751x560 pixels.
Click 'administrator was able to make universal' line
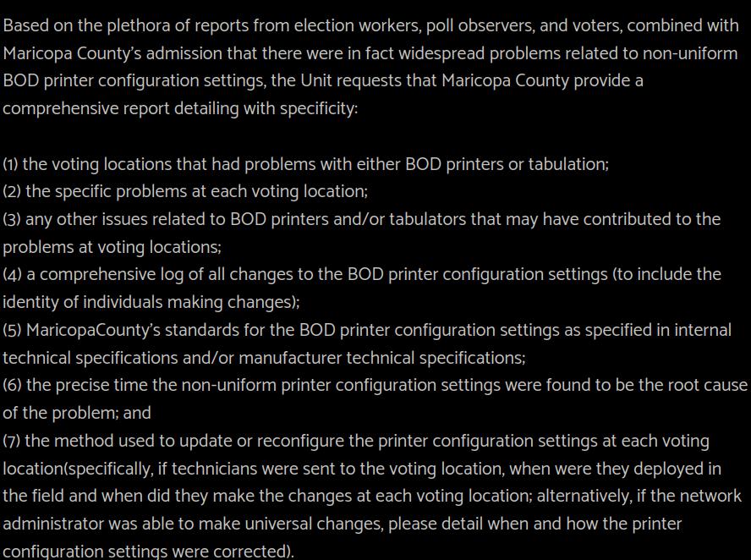(x=342, y=524)
